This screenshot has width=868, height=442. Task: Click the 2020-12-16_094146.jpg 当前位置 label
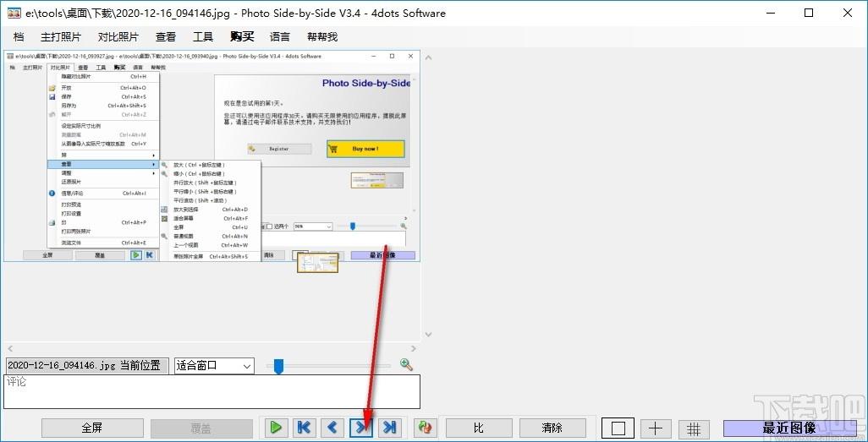tap(85, 366)
